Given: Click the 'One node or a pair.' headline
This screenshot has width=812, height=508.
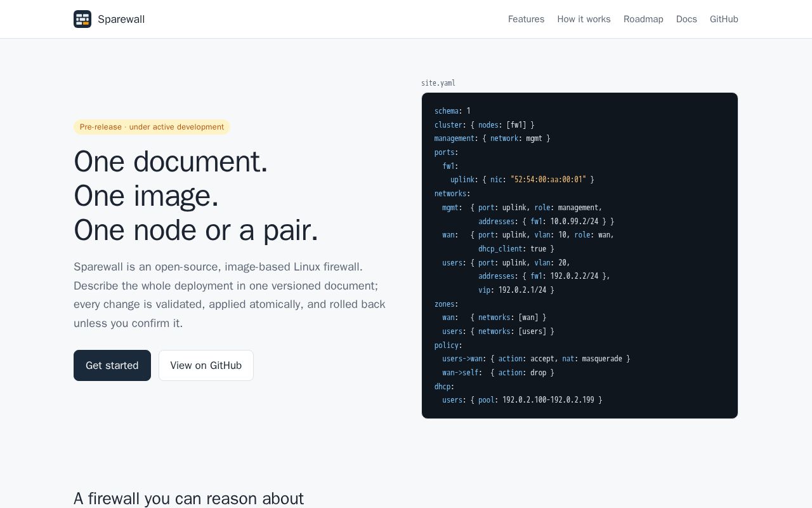Looking at the screenshot, I should click(x=196, y=230).
